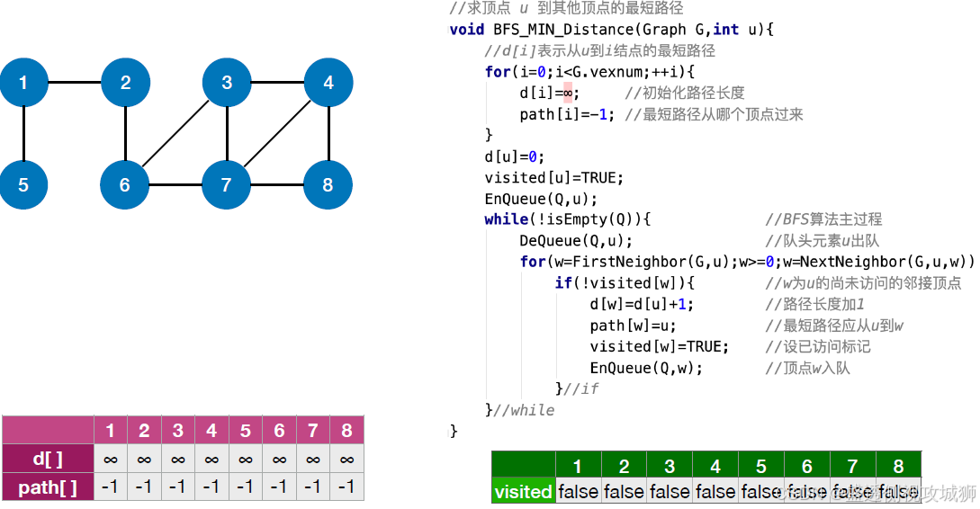
Task: Click the "}//while" closing line
Action: [x=519, y=410]
